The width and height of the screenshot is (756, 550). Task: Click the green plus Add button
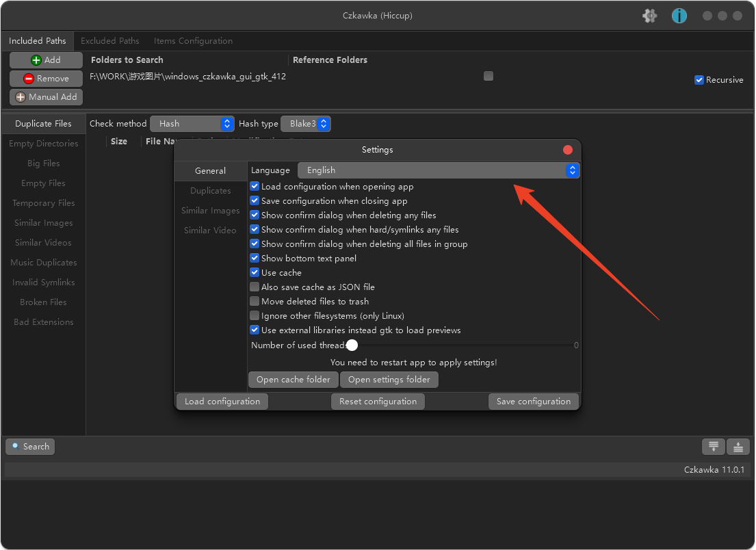pyautogui.click(x=46, y=60)
